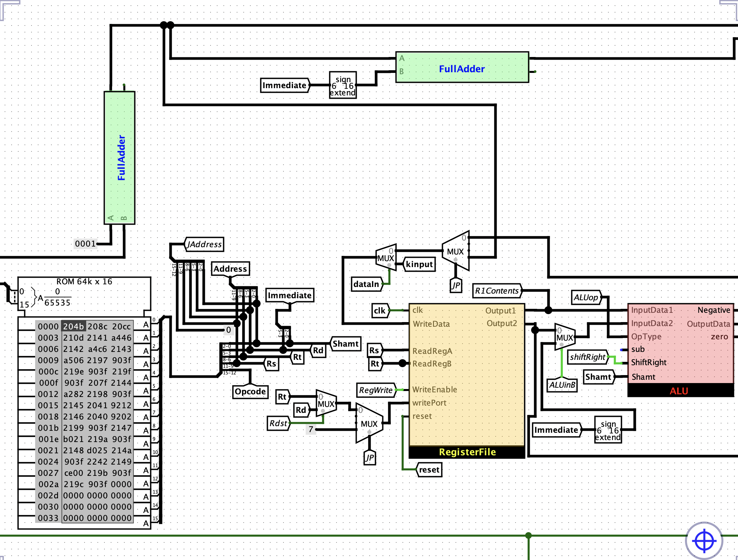738x560 pixels.
Task: Select sign extender feeding FullAdder input B
Action: tap(343, 85)
